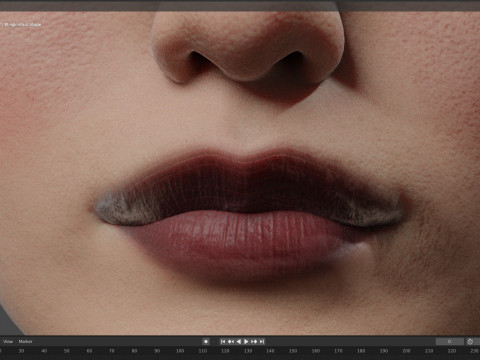Open the View menu in timeline
The height and width of the screenshot is (360, 480).
click(8, 341)
